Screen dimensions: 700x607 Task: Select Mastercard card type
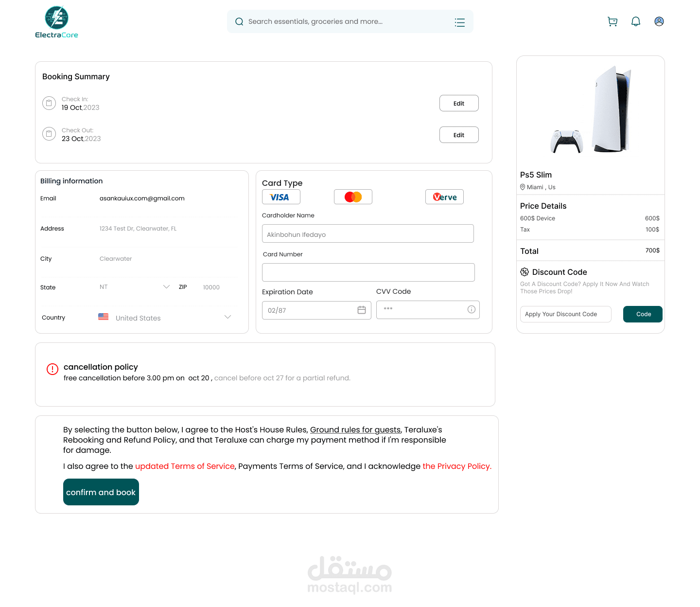[353, 197]
